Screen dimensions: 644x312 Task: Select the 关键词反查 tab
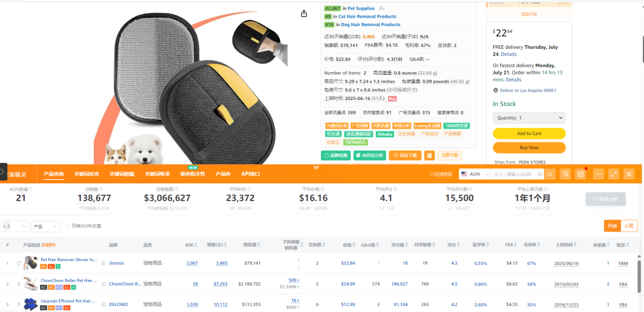pyautogui.click(x=86, y=174)
